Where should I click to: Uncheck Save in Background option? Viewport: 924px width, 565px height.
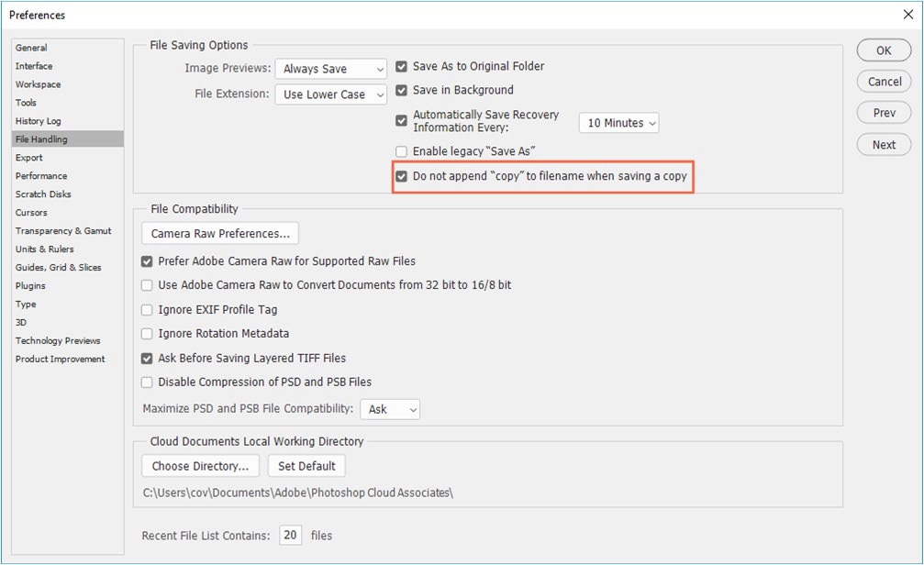(401, 91)
